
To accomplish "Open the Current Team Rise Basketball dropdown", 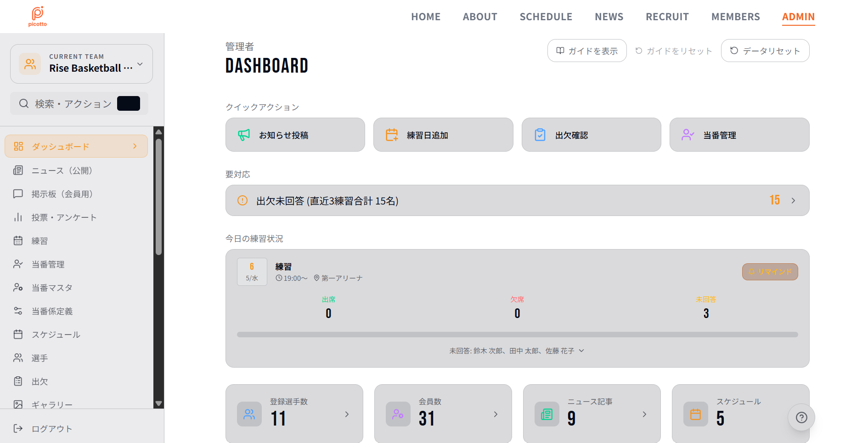I will click(81, 64).
